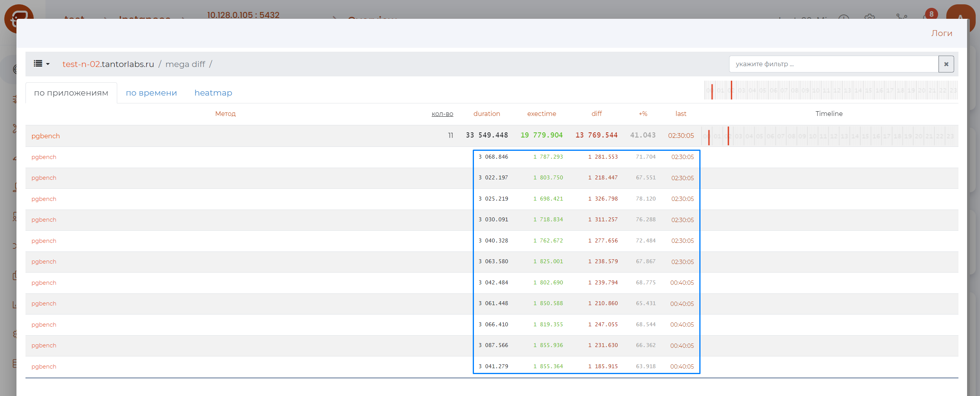The width and height of the screenshot is (980, 396).
Task: Clear the filter with the X button
Action: pyautogui.click(x=946, y=64)
